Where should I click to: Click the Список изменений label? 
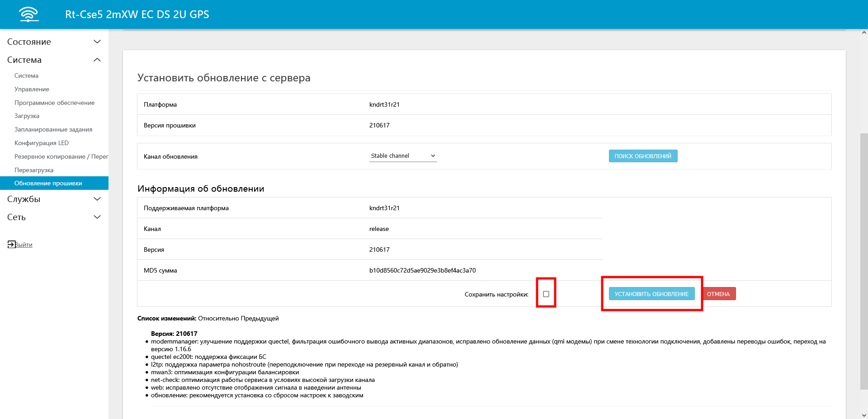(x=167, y=318)
